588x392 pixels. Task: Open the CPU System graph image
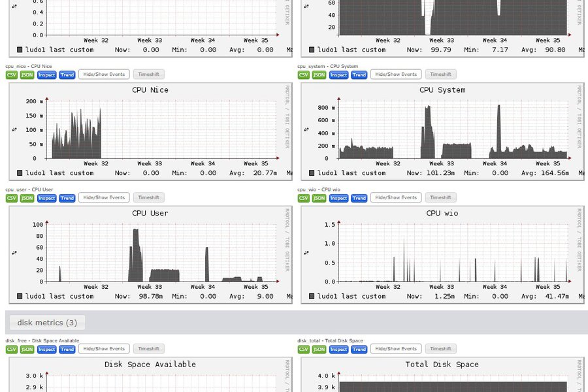tap(442, 131)
